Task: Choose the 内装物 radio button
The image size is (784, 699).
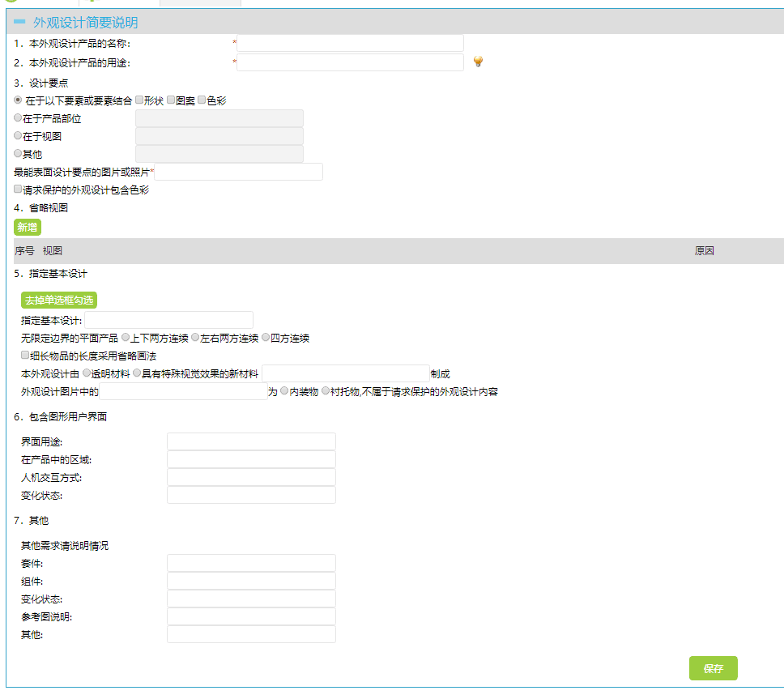Action: [284, 391]
